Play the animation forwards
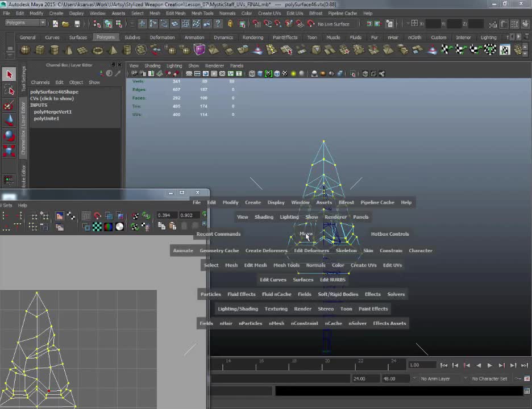The height and width of the screenshot is (409, 532). click(x=489, y=365)
